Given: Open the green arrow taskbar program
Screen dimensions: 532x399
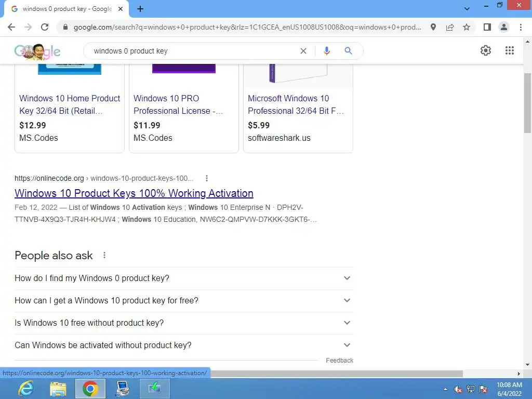Looking at the screenshot, I should 154,389.
